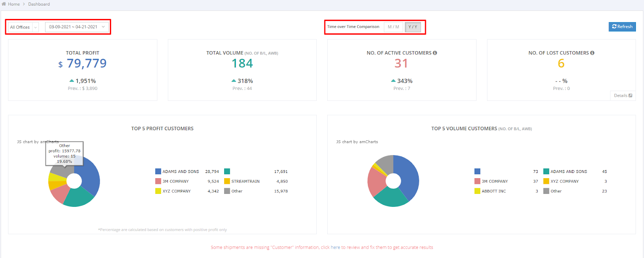Follow the 'here' link to fix shipments
Screen dimensions: 644x258
[335, 248]
